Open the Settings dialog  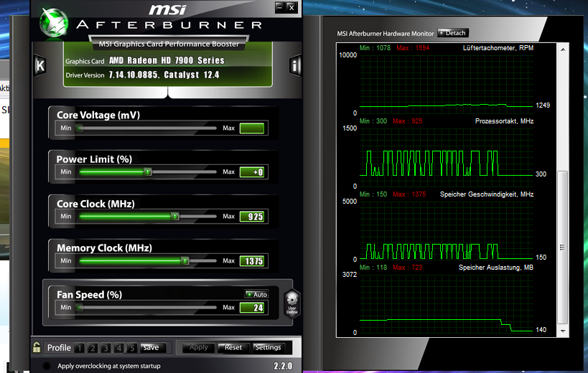click(268, 347)
